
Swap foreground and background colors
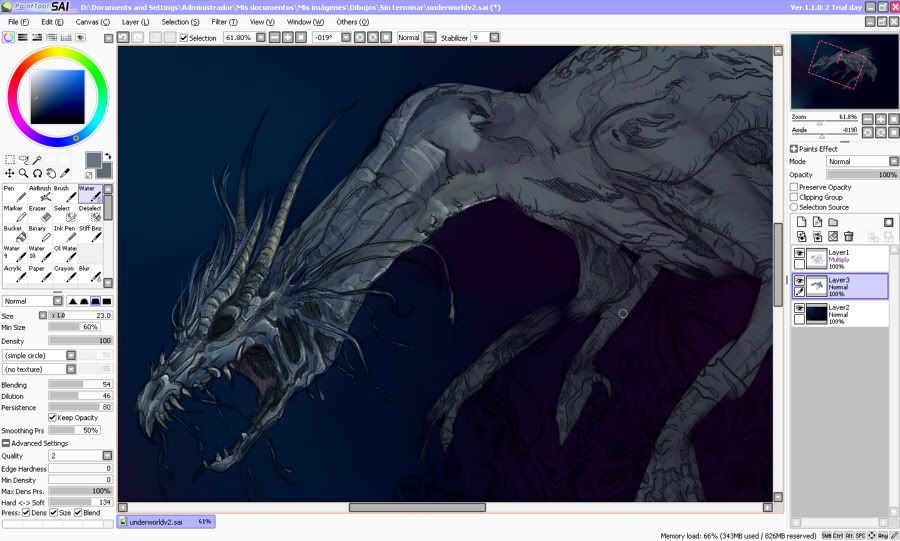(x=108, y=156)
